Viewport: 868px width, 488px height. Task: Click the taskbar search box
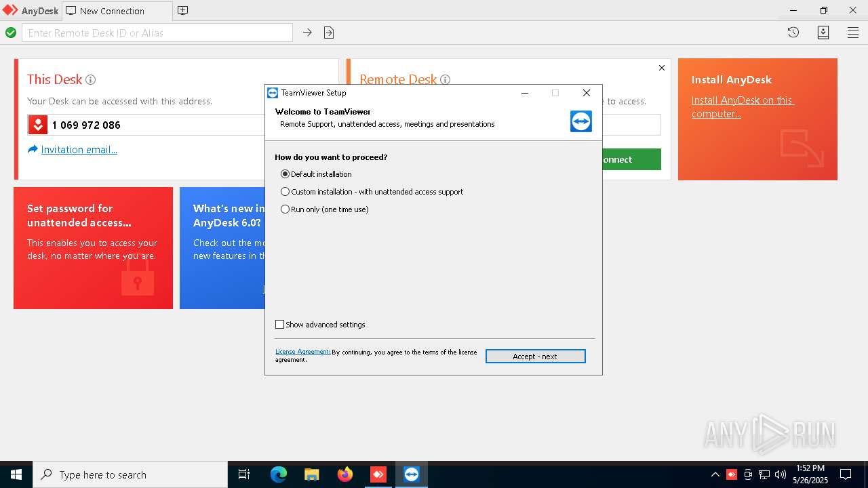(x=130, y=474)
